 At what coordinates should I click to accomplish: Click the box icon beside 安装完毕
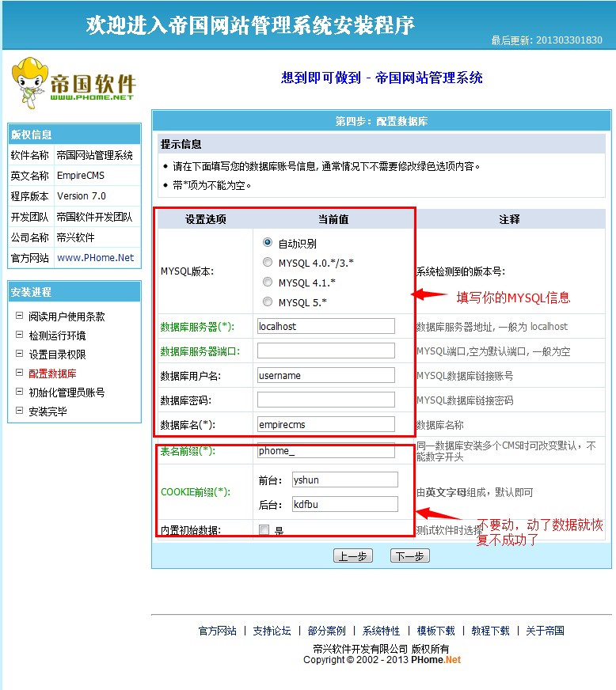[19, 411]
